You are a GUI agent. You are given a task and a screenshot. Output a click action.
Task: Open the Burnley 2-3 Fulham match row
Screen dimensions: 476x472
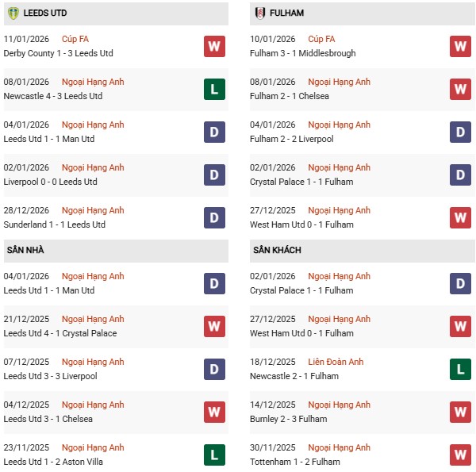290,419
